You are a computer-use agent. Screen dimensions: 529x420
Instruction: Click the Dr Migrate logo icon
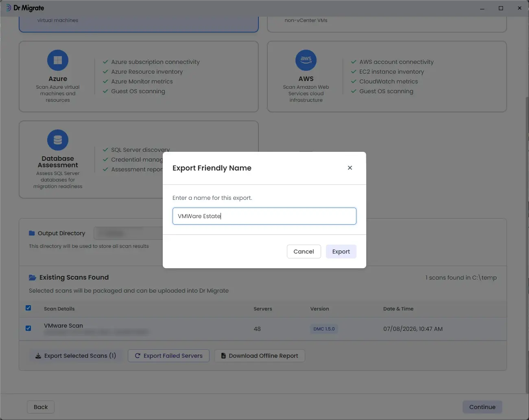(x=8, y=8)
